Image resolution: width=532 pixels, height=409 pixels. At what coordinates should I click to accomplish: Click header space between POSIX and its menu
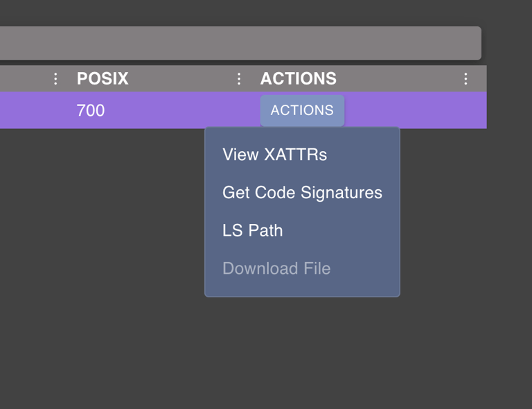(180, 79)
